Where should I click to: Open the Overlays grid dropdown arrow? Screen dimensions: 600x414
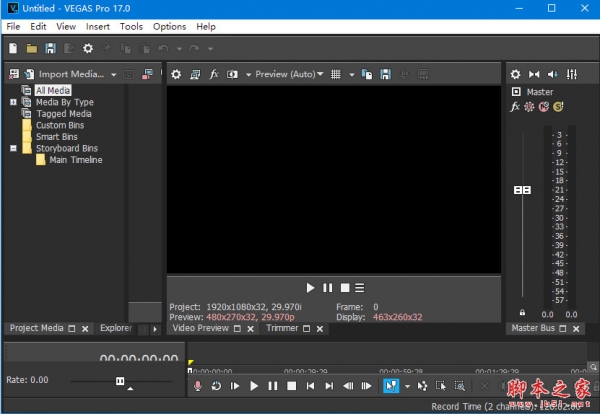(352, 75)
